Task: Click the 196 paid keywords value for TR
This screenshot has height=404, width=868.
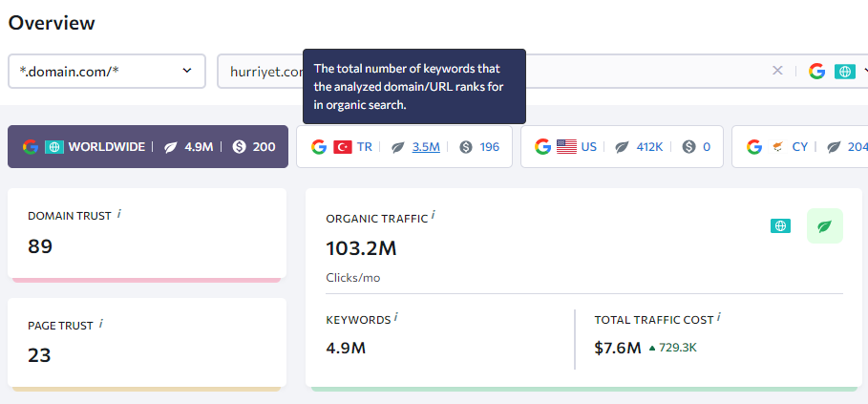Action: click(x=489, y=147)
